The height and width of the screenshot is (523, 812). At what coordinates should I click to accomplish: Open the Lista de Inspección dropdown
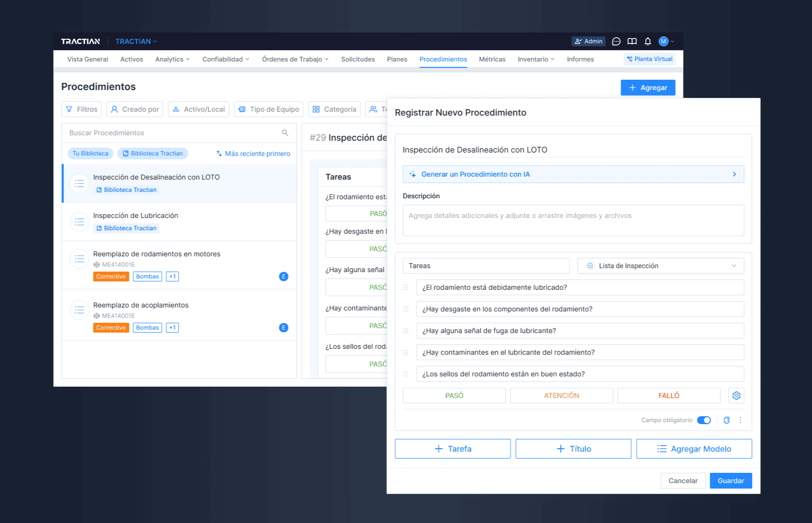pyautogui.click(x=660, y=266)
